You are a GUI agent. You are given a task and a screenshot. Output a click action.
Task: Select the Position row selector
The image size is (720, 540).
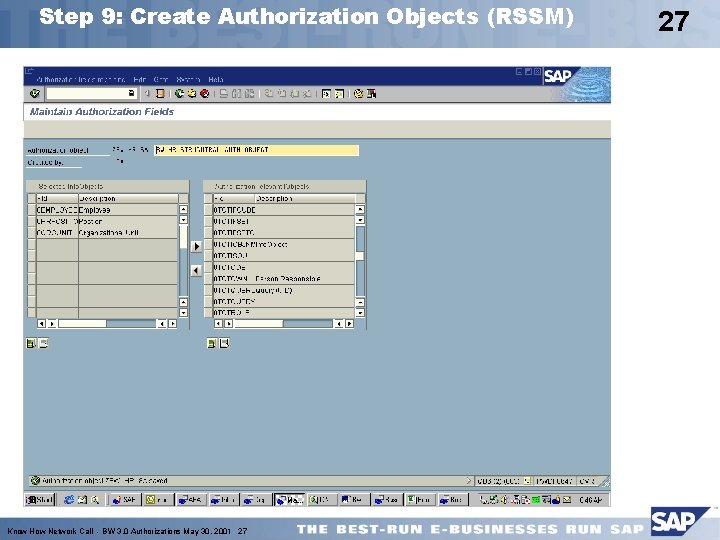pyautogui.click(x=32, y=221)
